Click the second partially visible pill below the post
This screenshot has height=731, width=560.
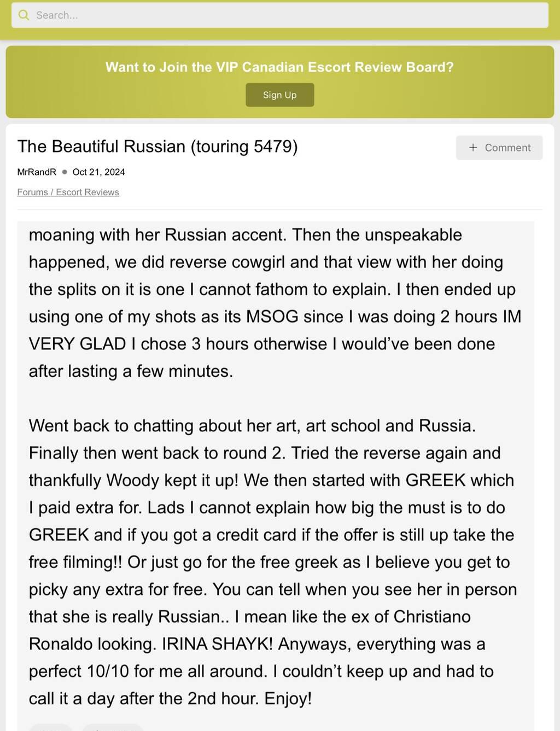(x=113, y=728)
